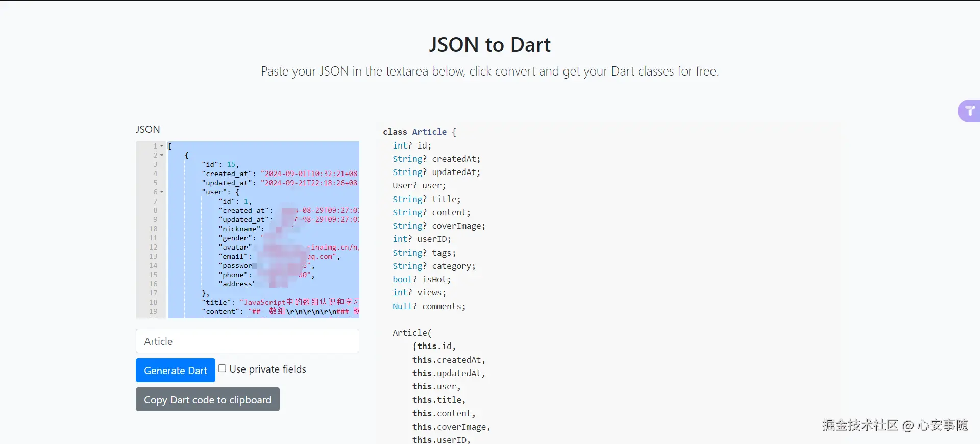The height and width of the screenshot is (444, 980).
Task: Click the "int? views;" declaration
Action: coord(419,292)
